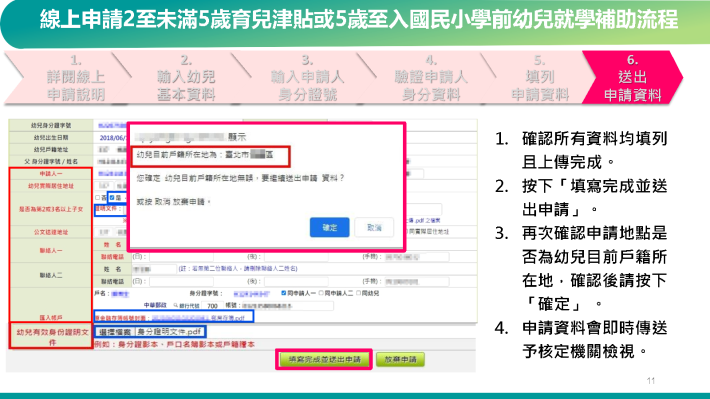Screen dimensions: 710x399
Task: Check the 同申請人二 option
Action: point(321,293)
